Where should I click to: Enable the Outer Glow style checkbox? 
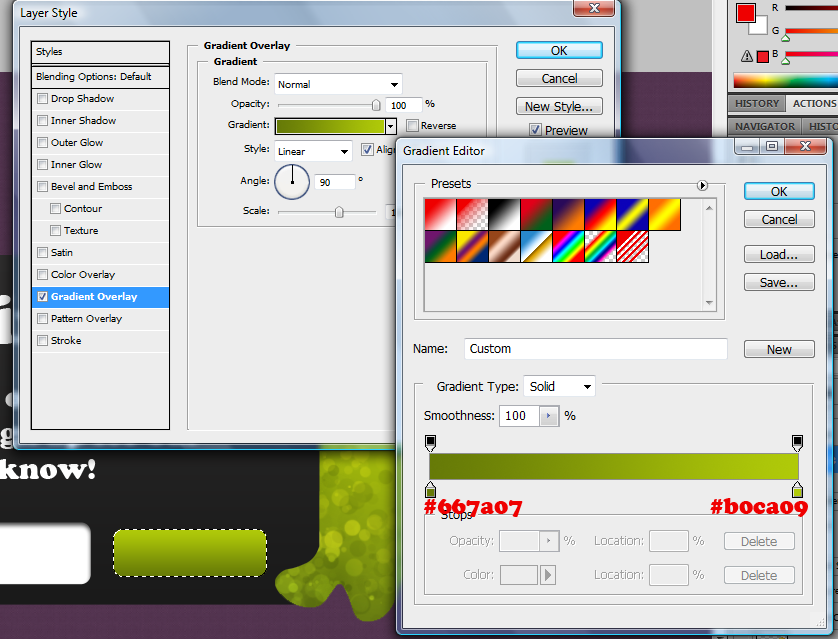(x=43, y=143)
